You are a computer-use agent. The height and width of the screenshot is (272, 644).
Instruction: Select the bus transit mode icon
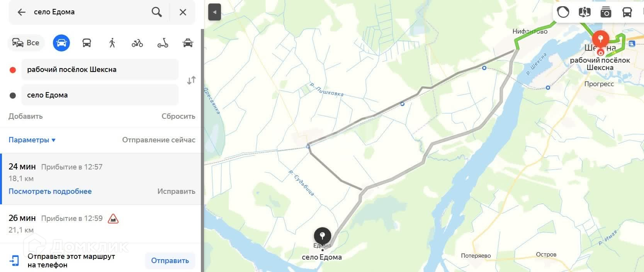click(87, 43)
